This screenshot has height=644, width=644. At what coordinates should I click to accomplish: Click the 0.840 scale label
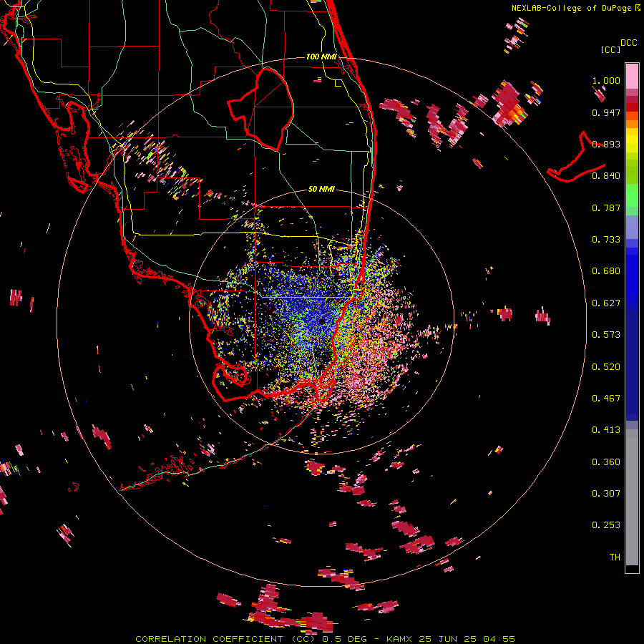click(606, 176)
